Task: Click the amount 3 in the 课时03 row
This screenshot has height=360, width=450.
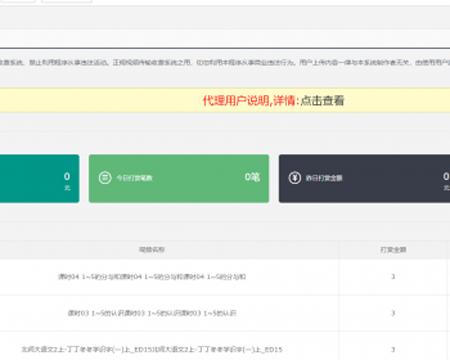Action: [393, 313]
